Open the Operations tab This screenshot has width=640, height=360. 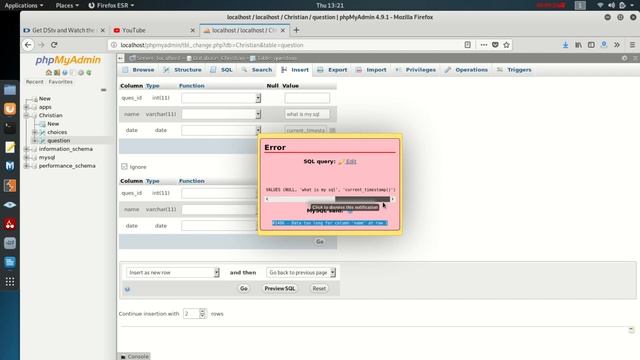466,70
